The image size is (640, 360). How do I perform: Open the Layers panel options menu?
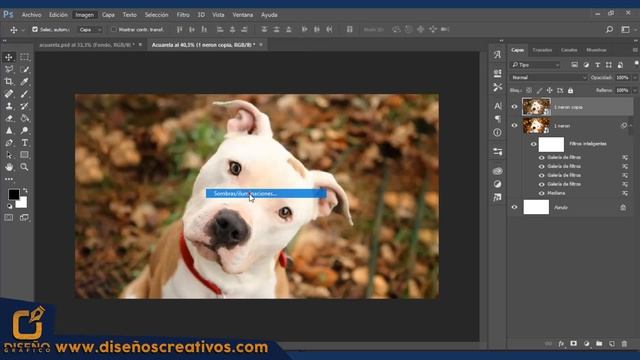tap(635, 50)
